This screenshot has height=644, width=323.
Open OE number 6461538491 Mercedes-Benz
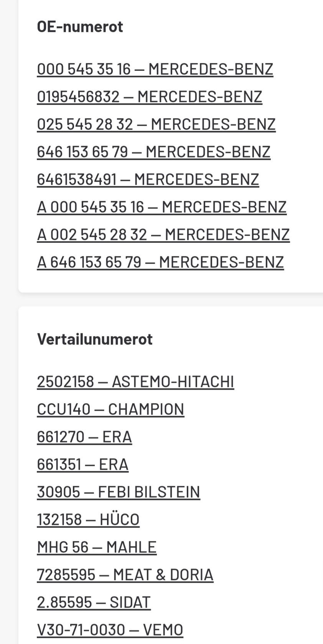pos(148,180)
